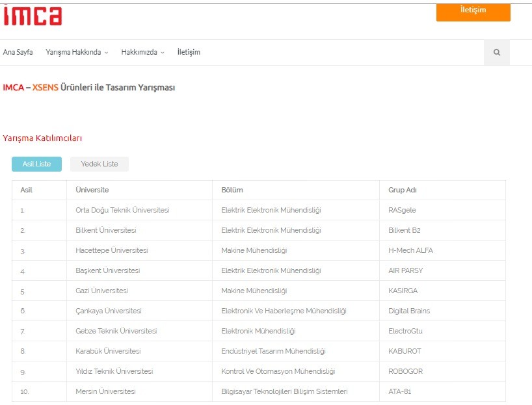Click the IMCA link in heading
The width and height of the screenshot is (532, 405).
click(14, 88)
